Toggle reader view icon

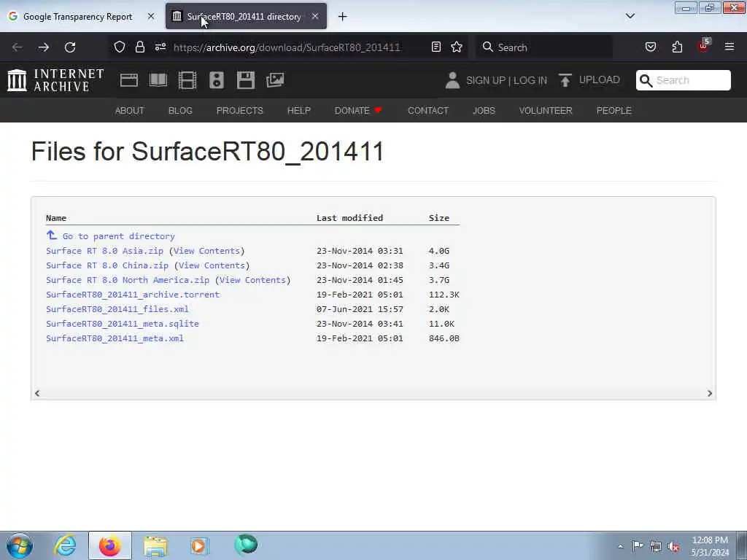[x=436, y=47]
